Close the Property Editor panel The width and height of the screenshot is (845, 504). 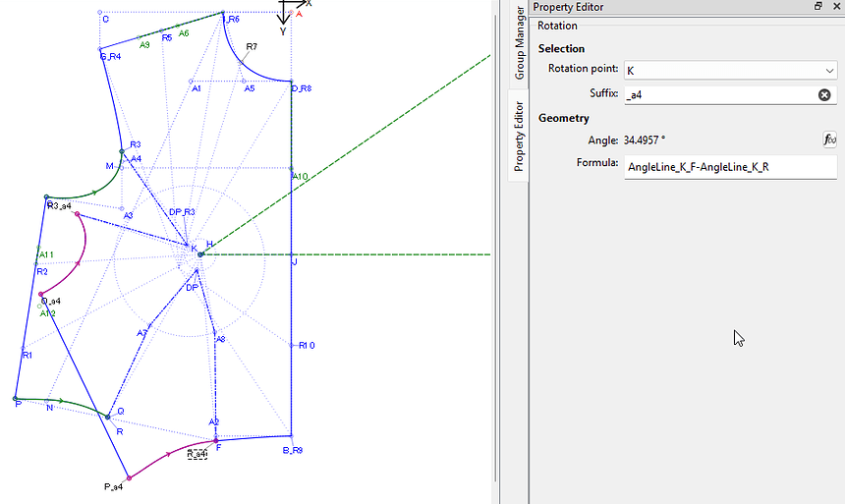point(836,7)
